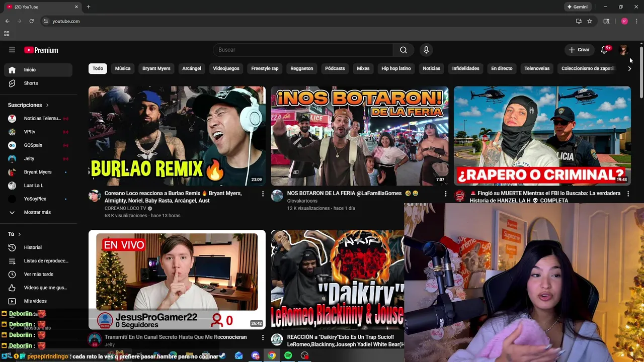Viewport: 644px width, 362px height.
Task: Click Chrome icon in the taskbar
Action: coord(272,355)
